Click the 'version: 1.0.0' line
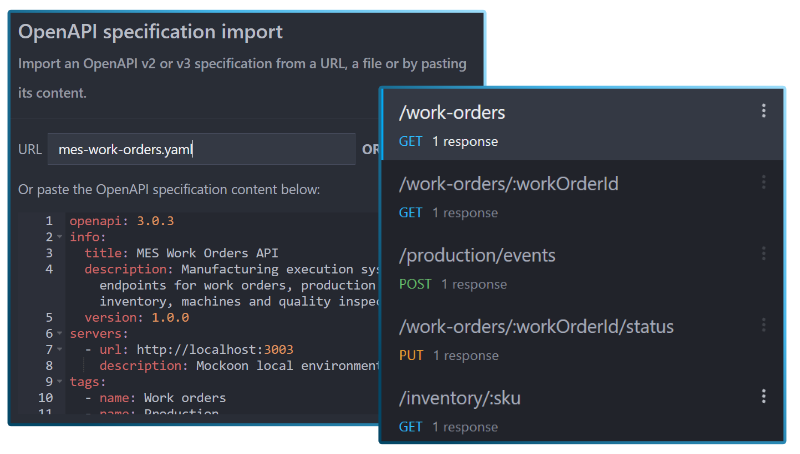Screen dimensions: 800x454 (x=137, y=317)
